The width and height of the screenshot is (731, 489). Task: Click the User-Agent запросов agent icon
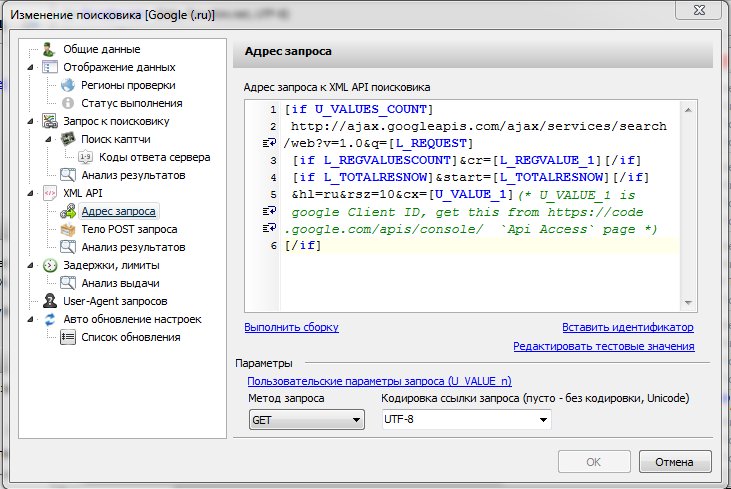(50, 301)
